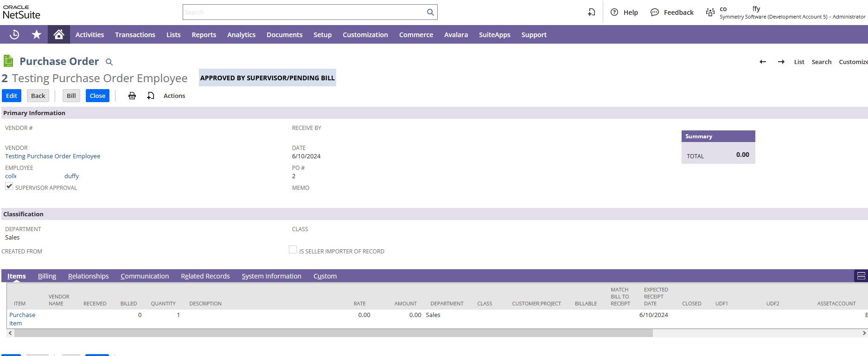
Task: Open the Shortcuts star icon
Action: (x=37, y=34)
